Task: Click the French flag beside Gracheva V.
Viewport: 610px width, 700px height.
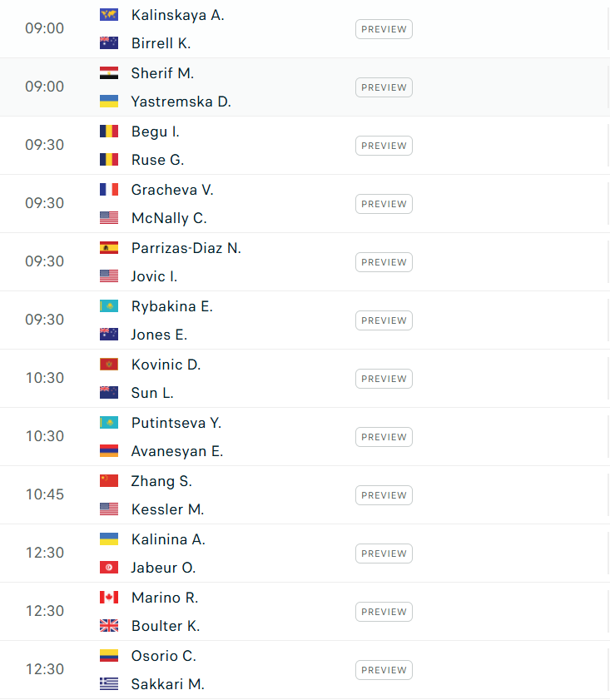Action: [109, 190]
